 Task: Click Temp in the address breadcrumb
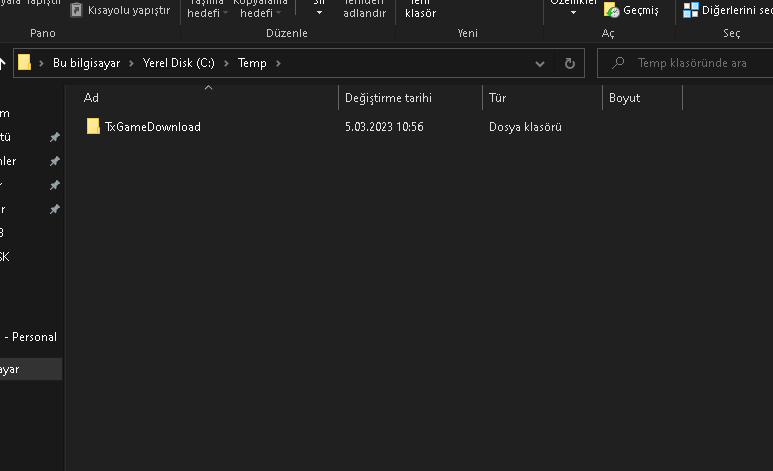pyautogui.click(x=252, y=63)
